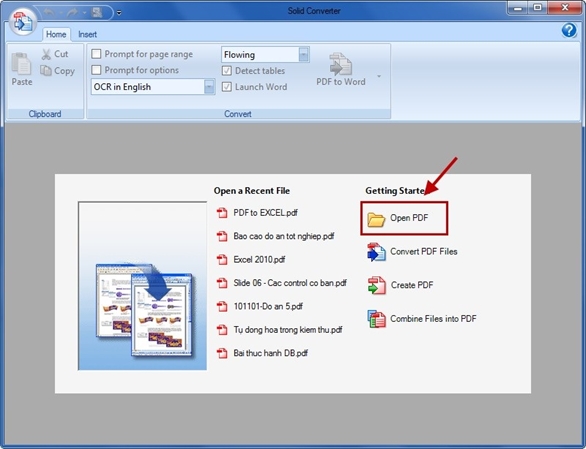
Task: Expand the PDF to Word arrow menu
Action: [379, 76]
